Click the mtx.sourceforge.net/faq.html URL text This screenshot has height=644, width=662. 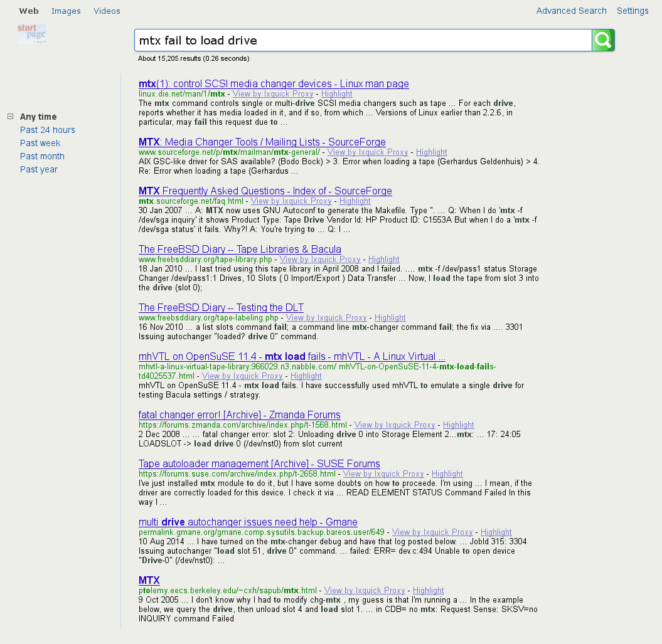click(191, 201)
